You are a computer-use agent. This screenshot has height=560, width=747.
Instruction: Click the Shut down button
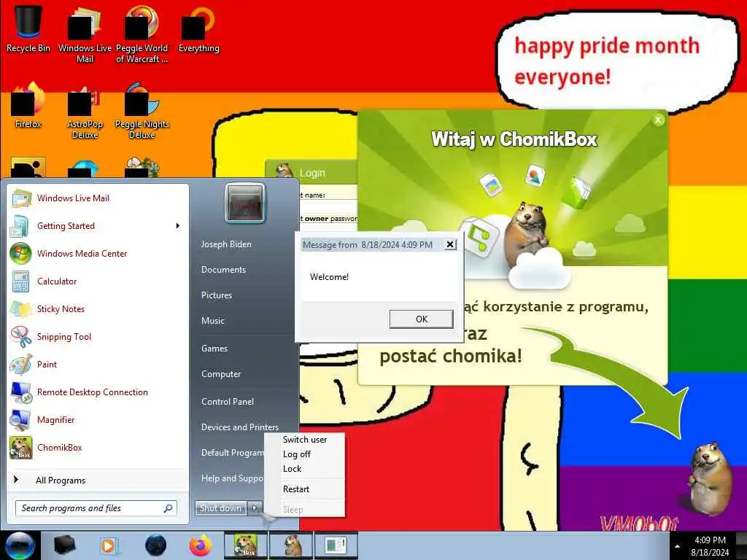click(x=220, y=508)
